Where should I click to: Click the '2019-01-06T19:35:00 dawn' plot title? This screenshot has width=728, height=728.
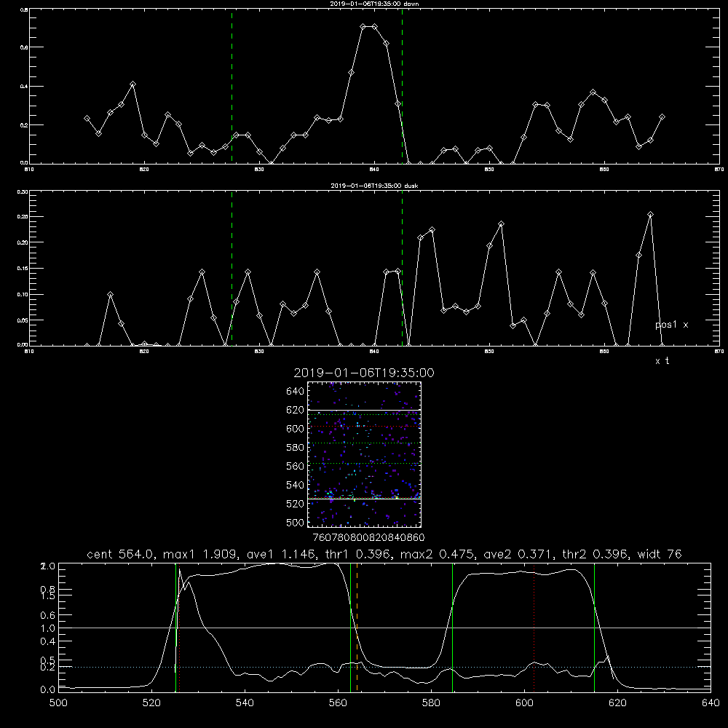[374, 4]
